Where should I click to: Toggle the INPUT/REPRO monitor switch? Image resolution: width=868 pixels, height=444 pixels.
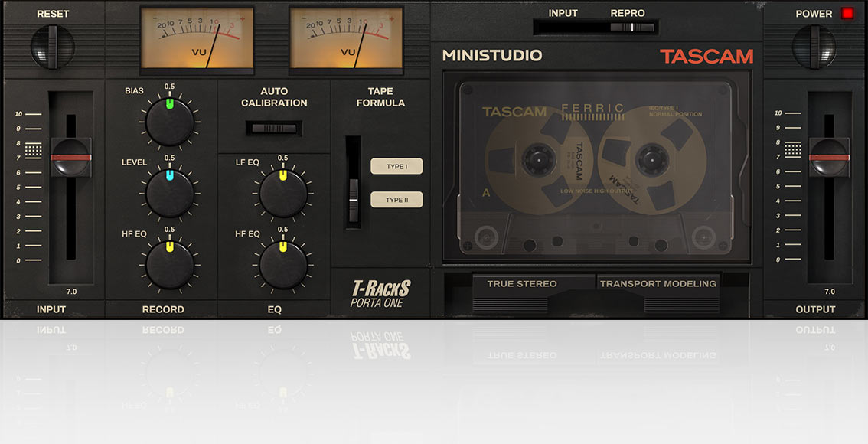pos(596,27)
